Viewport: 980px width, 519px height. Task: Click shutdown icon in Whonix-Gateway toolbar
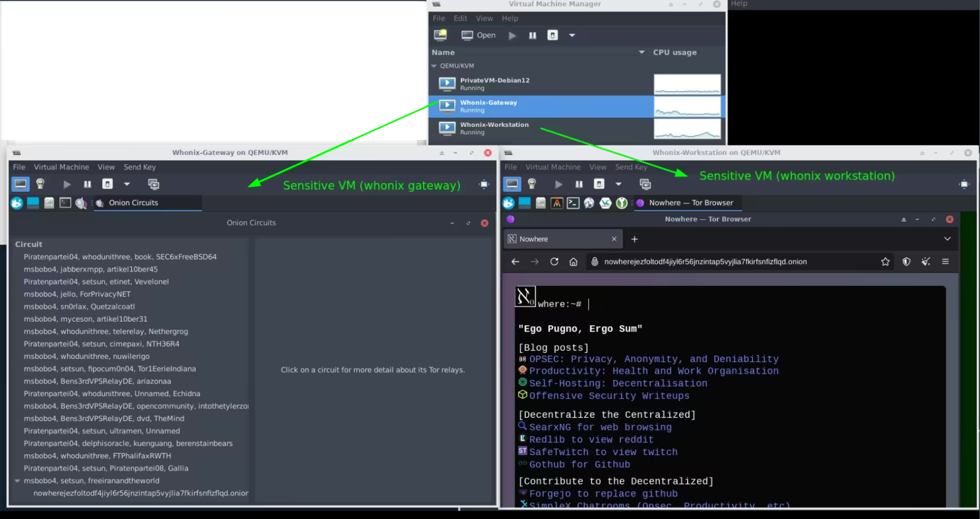108,184
